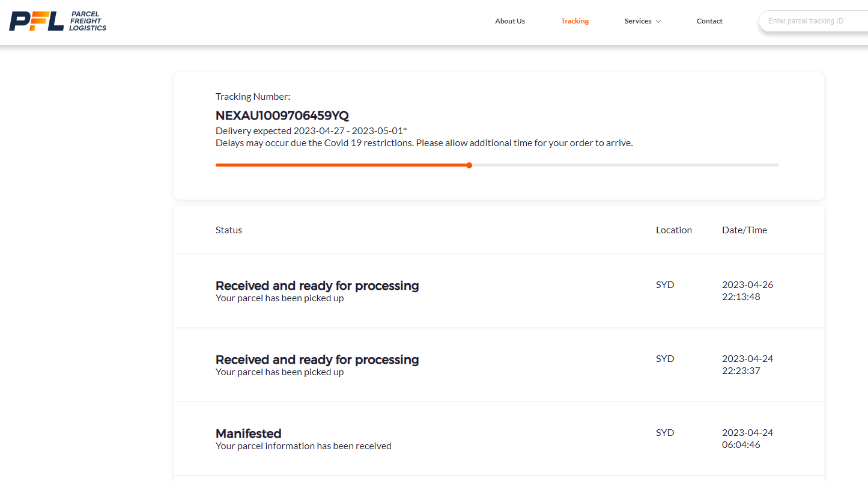Click the Date/Time column header
Screen dimensions: 868x481
744,230
